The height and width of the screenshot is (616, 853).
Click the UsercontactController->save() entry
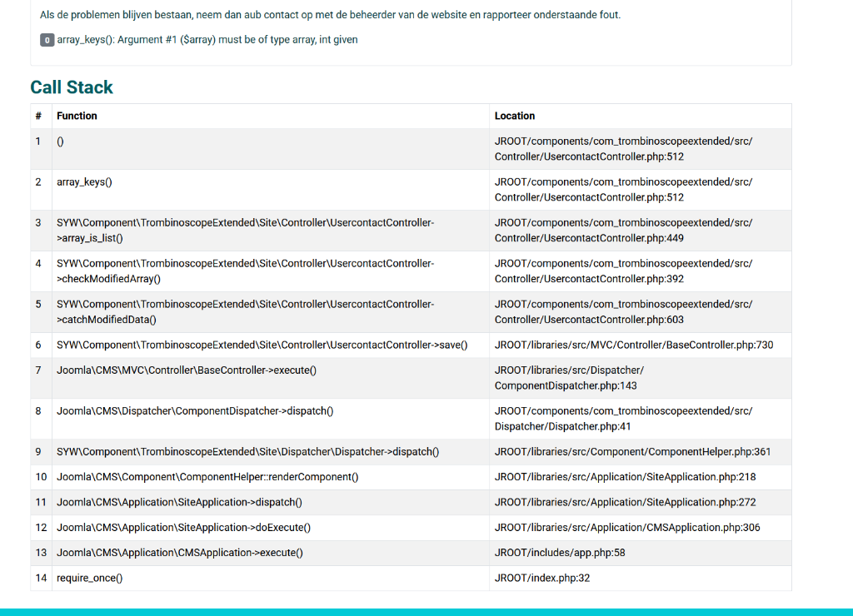tap(262, 345)
